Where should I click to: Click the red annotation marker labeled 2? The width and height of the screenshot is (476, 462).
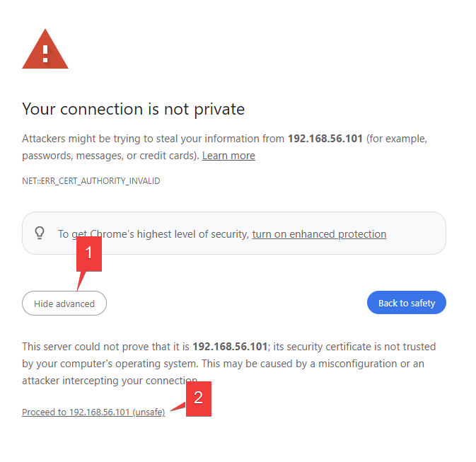coord(199,398)
